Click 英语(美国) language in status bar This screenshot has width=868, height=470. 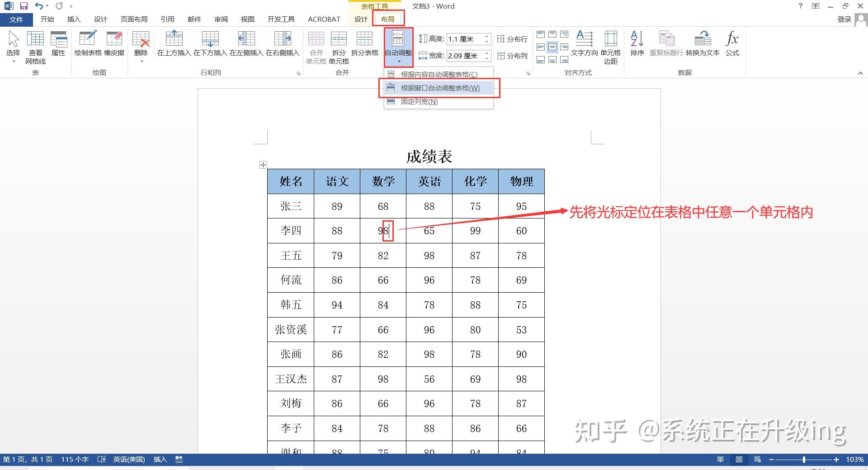(x=129, y=460)
